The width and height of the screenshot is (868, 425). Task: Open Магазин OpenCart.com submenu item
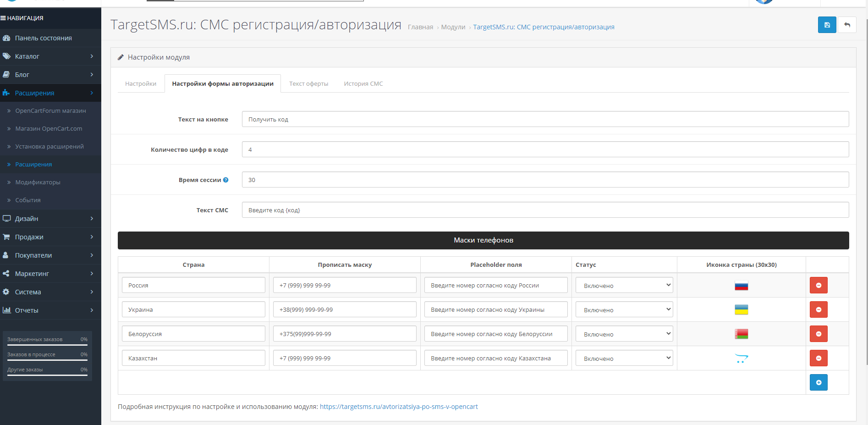point(50,129)
